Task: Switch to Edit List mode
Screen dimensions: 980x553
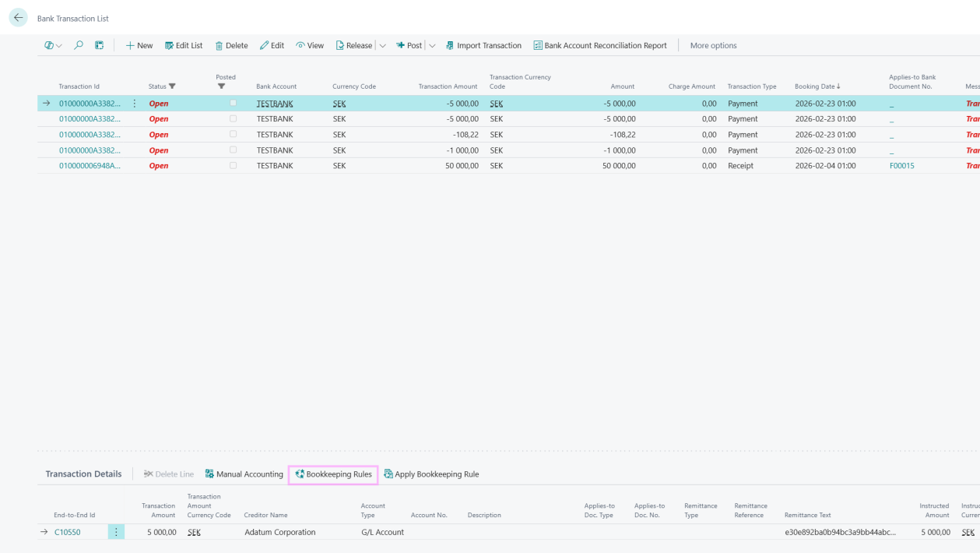Action: pos(184,45)
